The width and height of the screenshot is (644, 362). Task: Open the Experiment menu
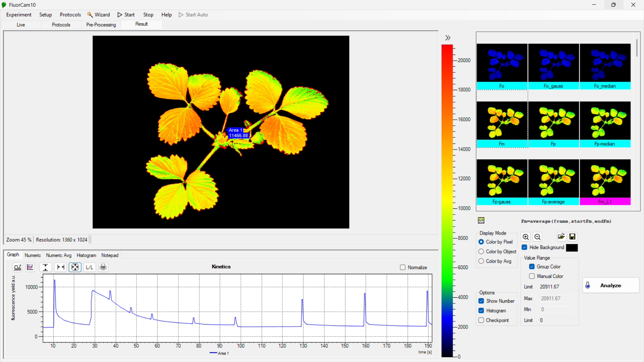click(x=19, y=15)
